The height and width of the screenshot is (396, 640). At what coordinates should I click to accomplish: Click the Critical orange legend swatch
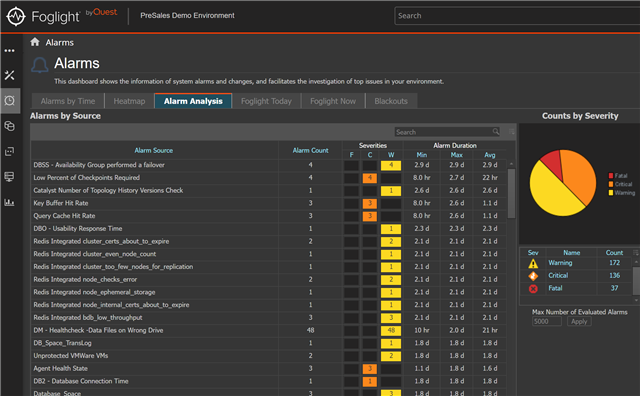pyautogui.click(x=611, y=184)
